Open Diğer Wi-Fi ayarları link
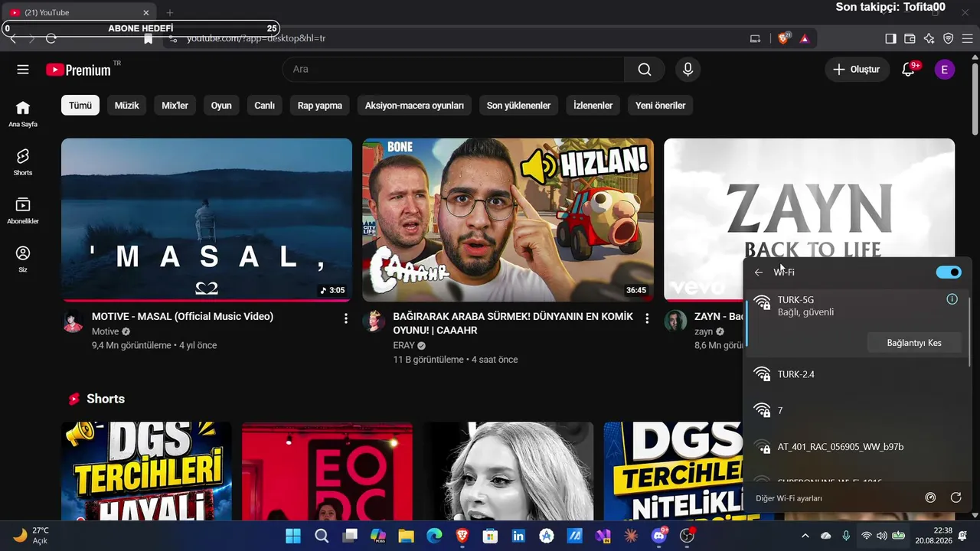980x551 pixels. (x=789, y=498)
